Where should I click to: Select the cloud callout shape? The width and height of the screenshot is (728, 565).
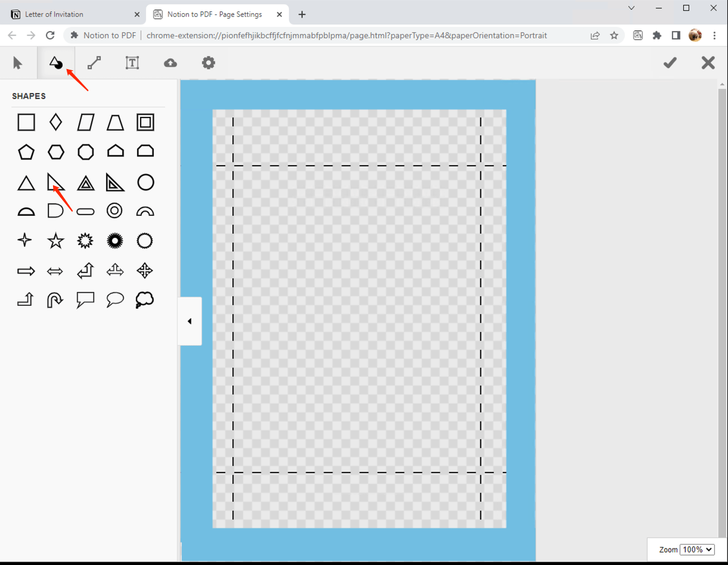tap(145, 300)
